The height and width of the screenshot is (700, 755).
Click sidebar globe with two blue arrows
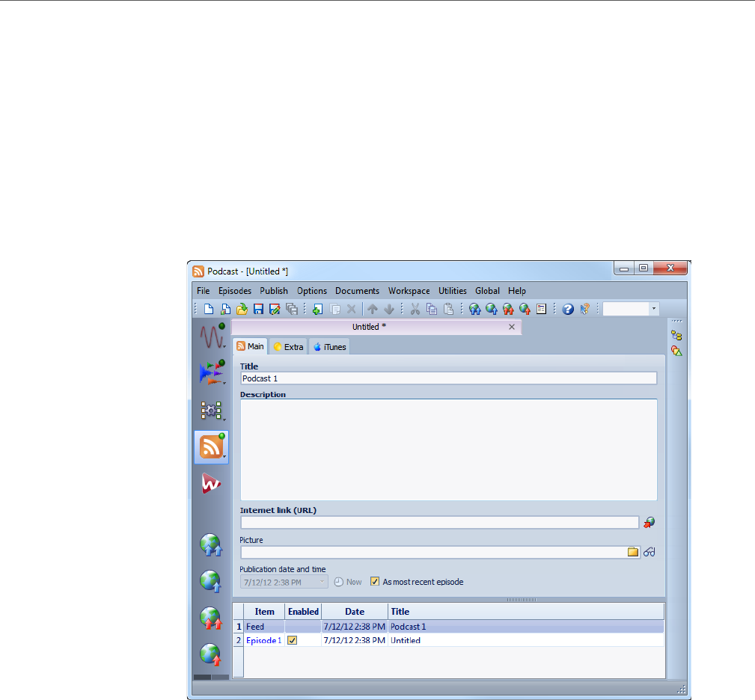pyautogui.click(x=211, y=546)
